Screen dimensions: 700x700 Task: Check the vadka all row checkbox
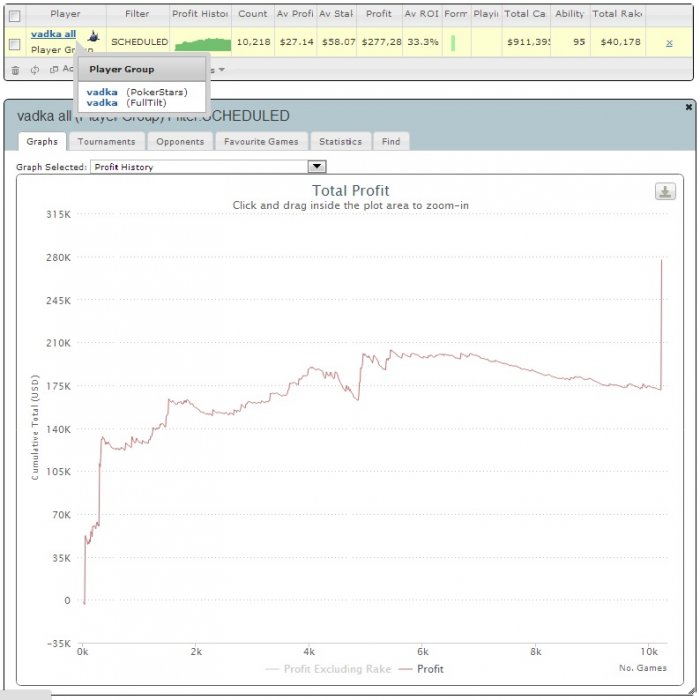click(14, 44)
